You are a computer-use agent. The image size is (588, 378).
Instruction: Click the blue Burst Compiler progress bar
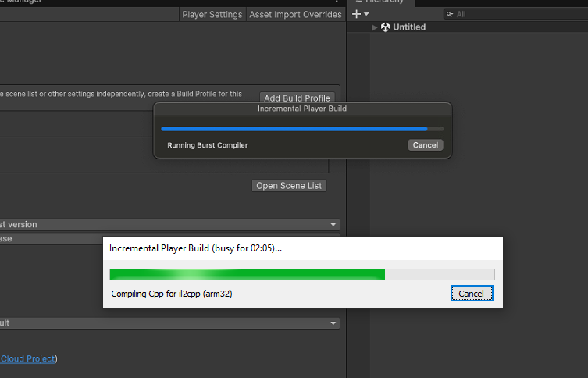(x=302, y=129)
